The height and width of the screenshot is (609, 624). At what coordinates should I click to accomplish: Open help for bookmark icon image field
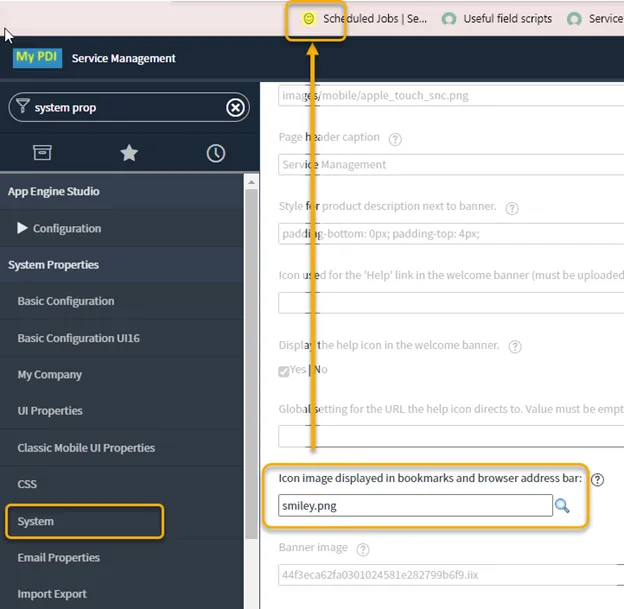click(597, 480)
